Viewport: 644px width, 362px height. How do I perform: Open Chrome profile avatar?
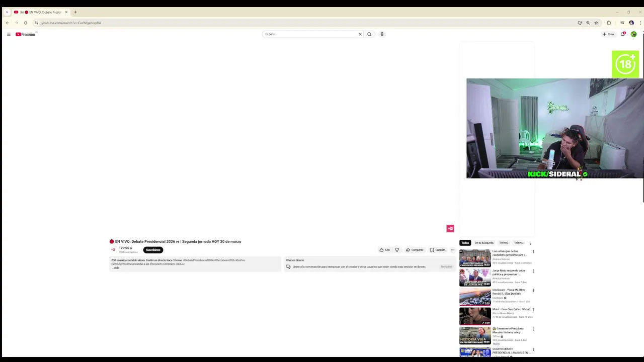pyautogui.click(x=631, y=23)
